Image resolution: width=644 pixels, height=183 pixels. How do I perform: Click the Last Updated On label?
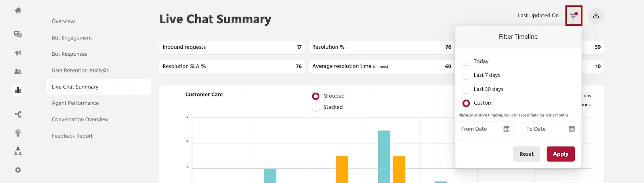pyautogui.click(x=538, y=15)
